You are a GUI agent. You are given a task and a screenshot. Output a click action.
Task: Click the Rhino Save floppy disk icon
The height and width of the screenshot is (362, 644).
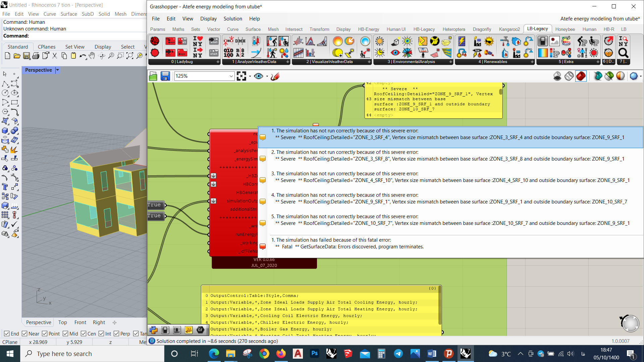click(x=26, y=56)
